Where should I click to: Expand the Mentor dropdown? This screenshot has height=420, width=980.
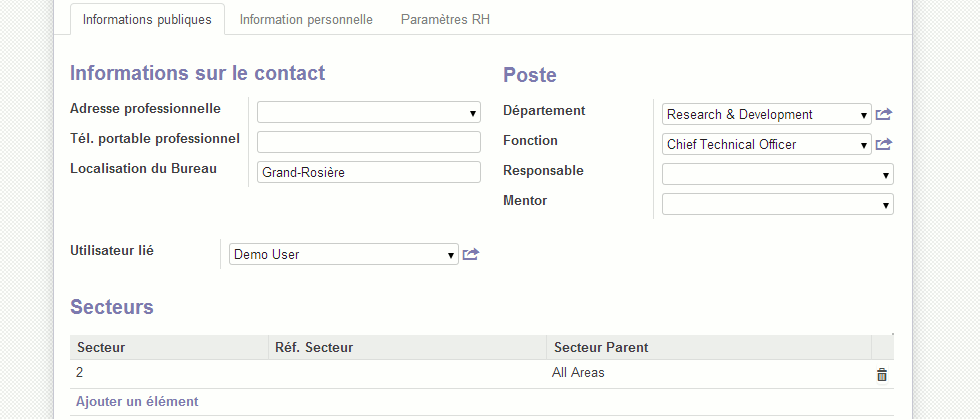point(886,204)
